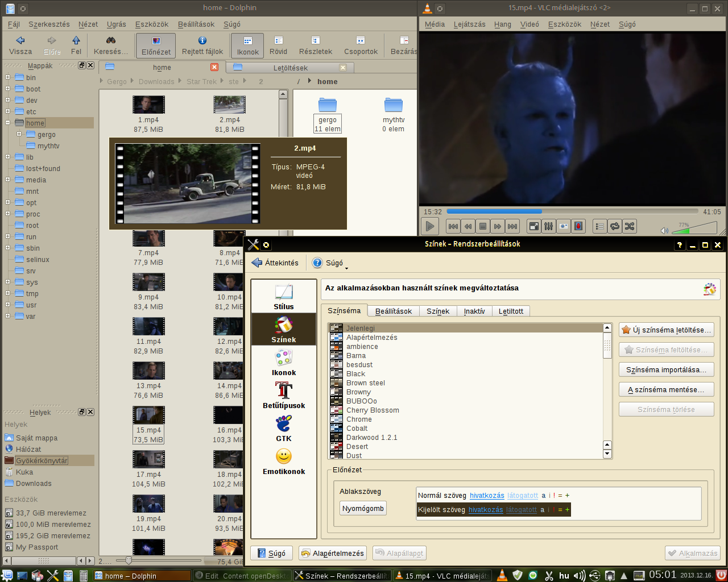
Task: Switch Dolphin to Rövid compact view
Action: [x=278, y=45]
